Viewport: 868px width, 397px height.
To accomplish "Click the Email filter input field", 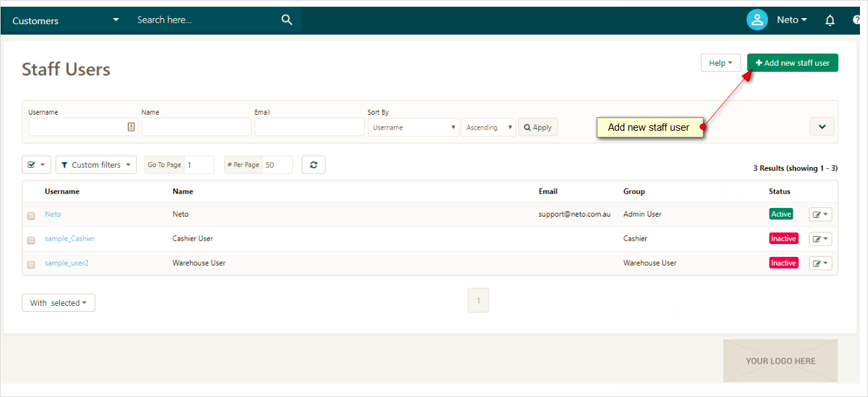I will (309, 127).
